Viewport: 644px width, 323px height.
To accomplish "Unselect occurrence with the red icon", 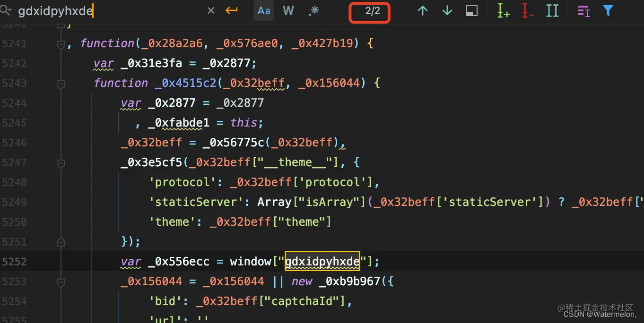I will tap(528, 11).
